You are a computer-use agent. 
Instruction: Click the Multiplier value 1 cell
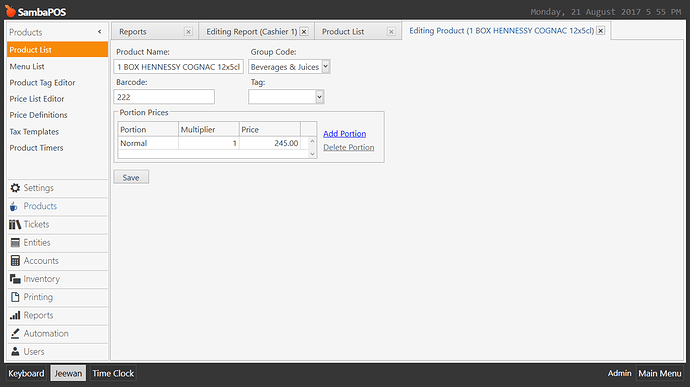tap(209, 143)
